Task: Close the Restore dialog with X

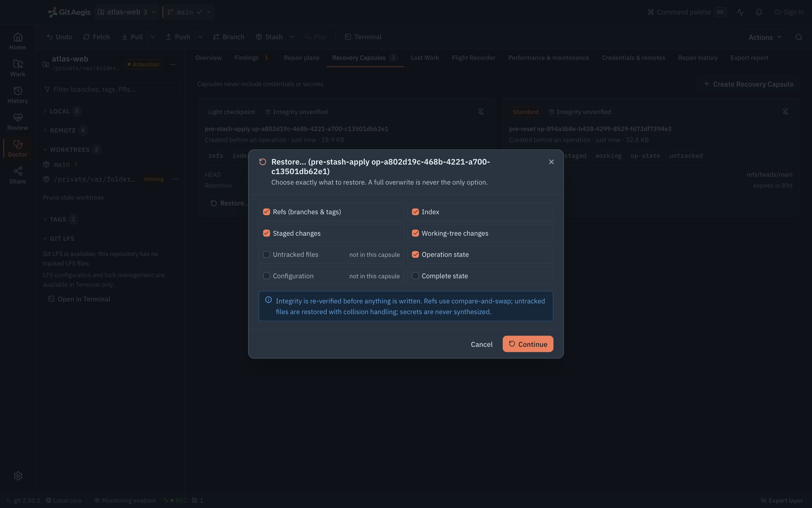Action: [x=551, y=162]
